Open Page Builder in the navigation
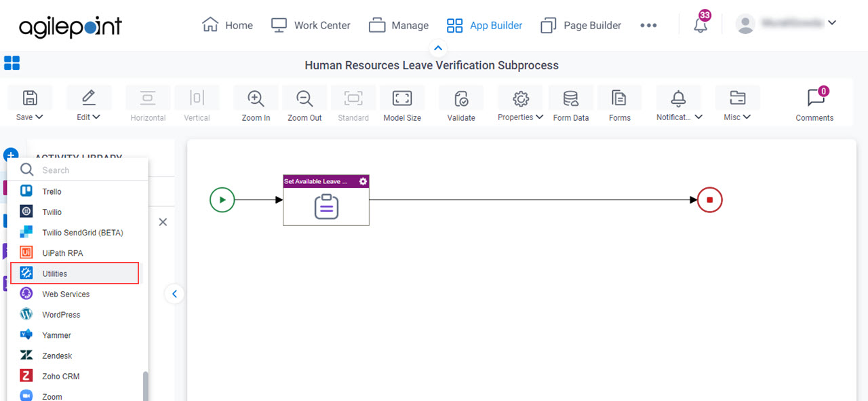The image size is (868, 401). point(581,25)
